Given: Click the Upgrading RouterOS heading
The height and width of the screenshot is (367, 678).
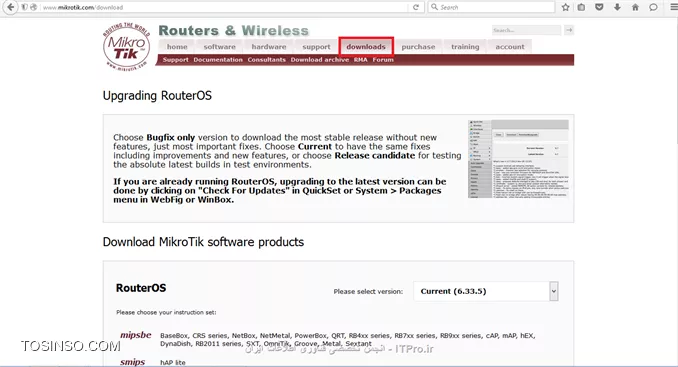Looking at the screenshot, I should coord(157,96).
